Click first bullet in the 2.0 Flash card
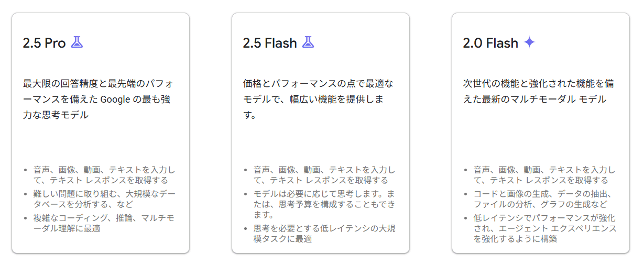This screenshot has width=644, height=265. click(544, 175)
